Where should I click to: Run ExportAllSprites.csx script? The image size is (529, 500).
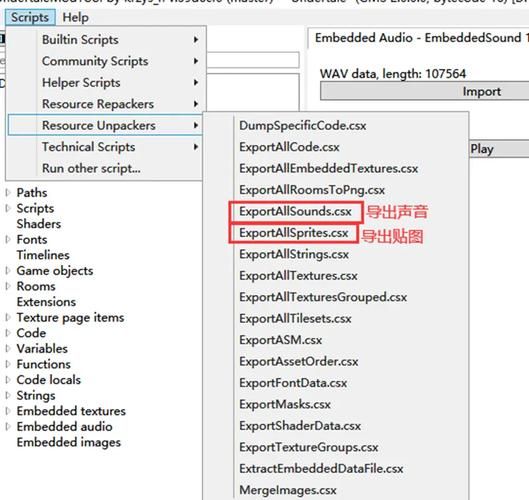click(294, 233)
